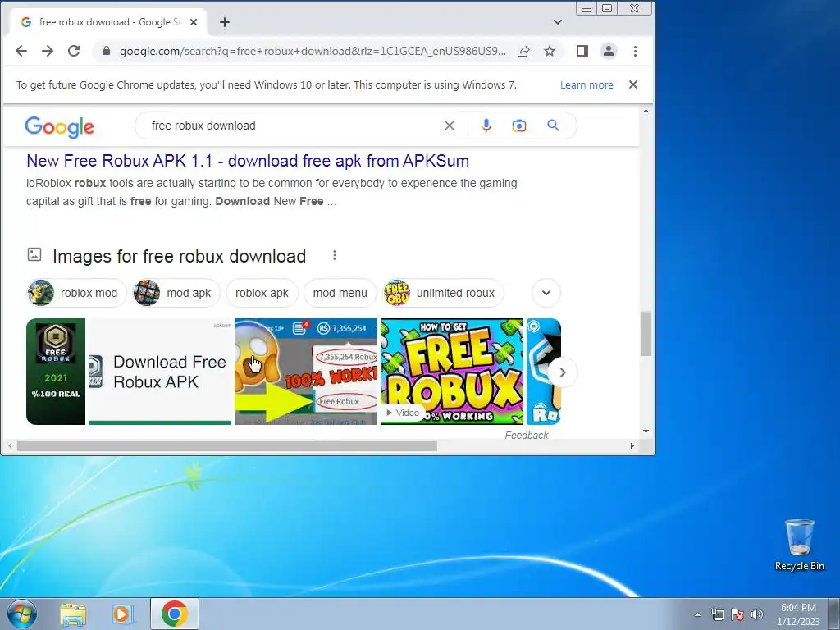This screenshot has height=630, width=840.
Task: Clear the search box with the X
Action: [450, 126]
